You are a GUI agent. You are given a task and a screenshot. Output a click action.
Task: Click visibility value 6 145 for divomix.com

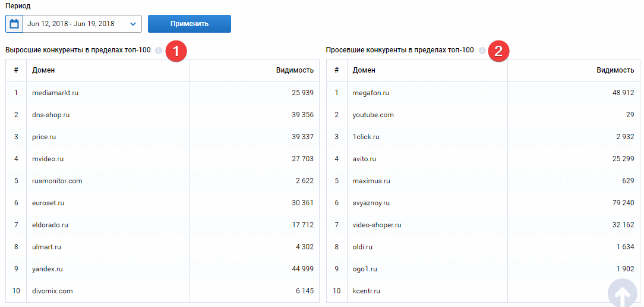tap(304, 291)
